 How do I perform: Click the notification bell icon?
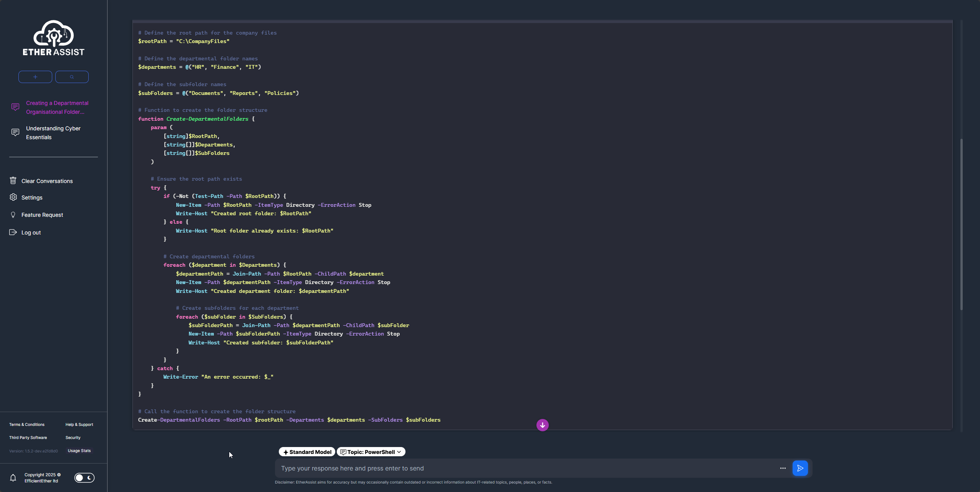pos(13,478)
